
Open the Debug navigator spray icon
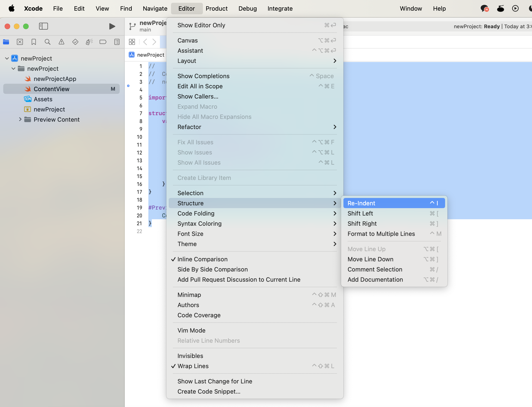point(89,42)
